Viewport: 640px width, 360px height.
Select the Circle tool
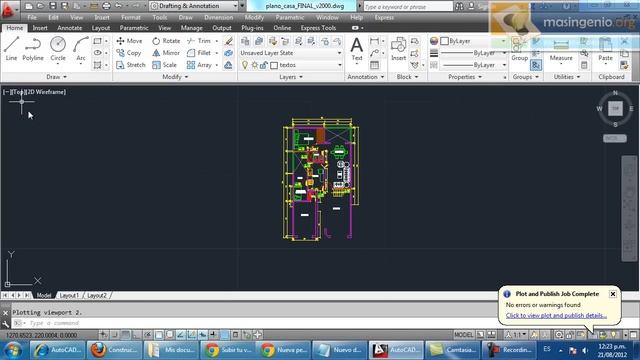(x=58, y=49)
